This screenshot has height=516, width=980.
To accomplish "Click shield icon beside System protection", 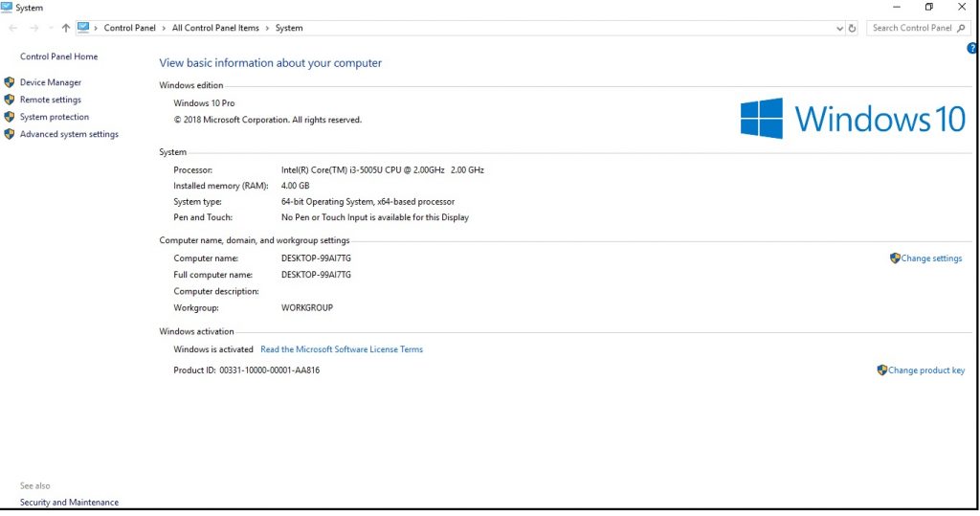I will (x=10, y=117).
